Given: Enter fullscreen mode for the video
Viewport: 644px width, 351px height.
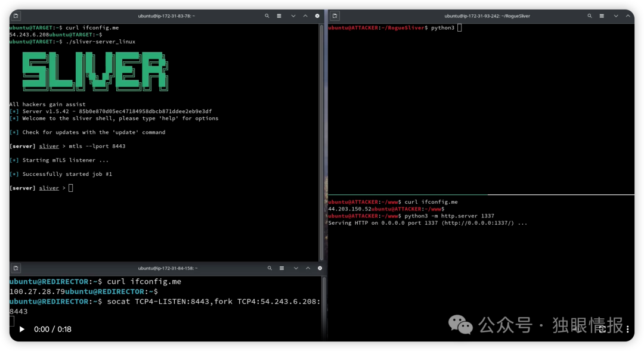Looking at the screenshot, I should [x=602, y=329].
